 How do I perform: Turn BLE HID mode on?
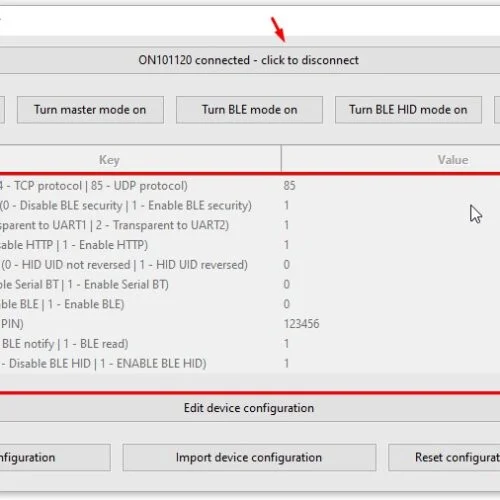coord(408,110)
